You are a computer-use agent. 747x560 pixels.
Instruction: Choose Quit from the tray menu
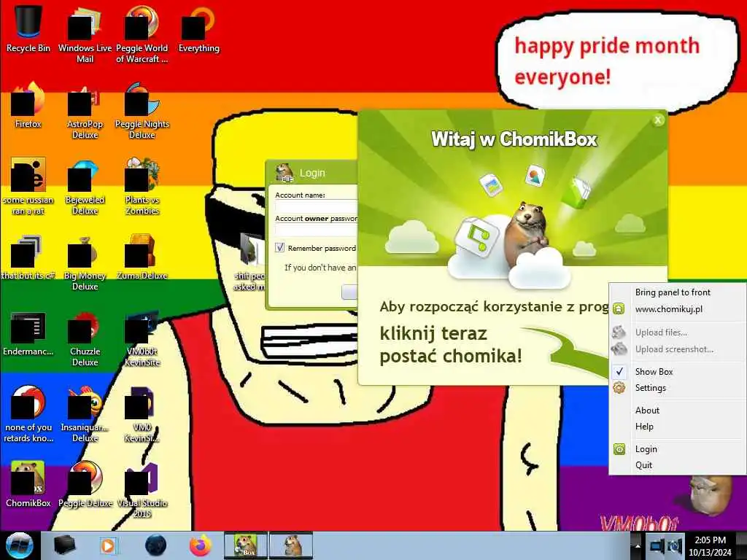pos(678,465)
